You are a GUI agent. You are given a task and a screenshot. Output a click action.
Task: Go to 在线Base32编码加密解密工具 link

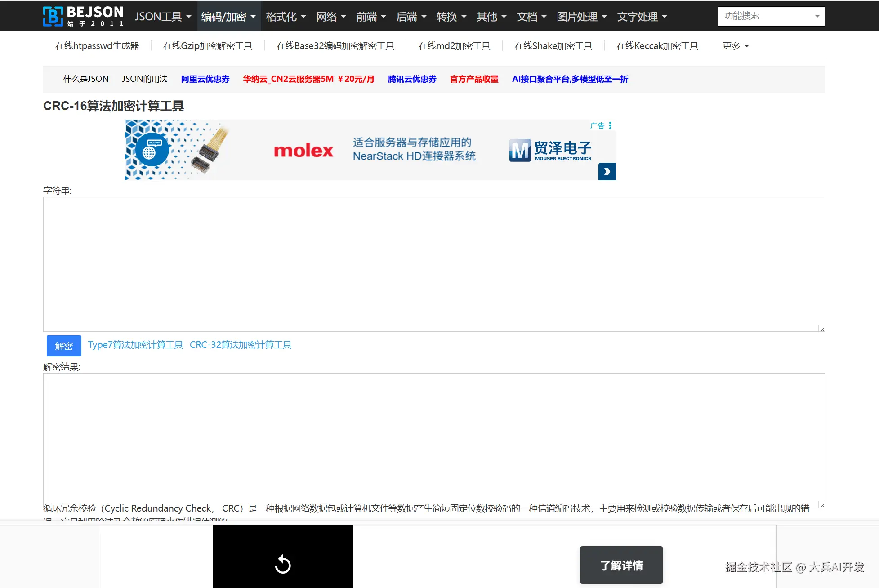pyautogui.click(x=335, y=46)
